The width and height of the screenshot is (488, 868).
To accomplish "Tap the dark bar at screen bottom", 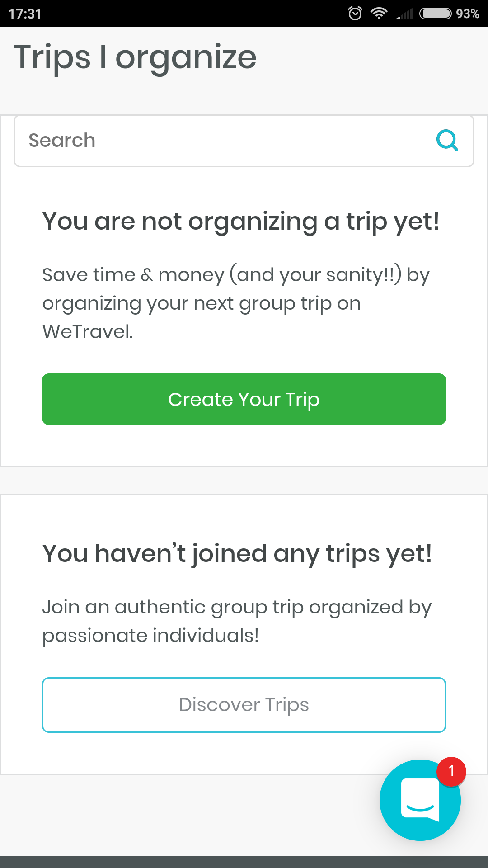I will coord(244,862).
